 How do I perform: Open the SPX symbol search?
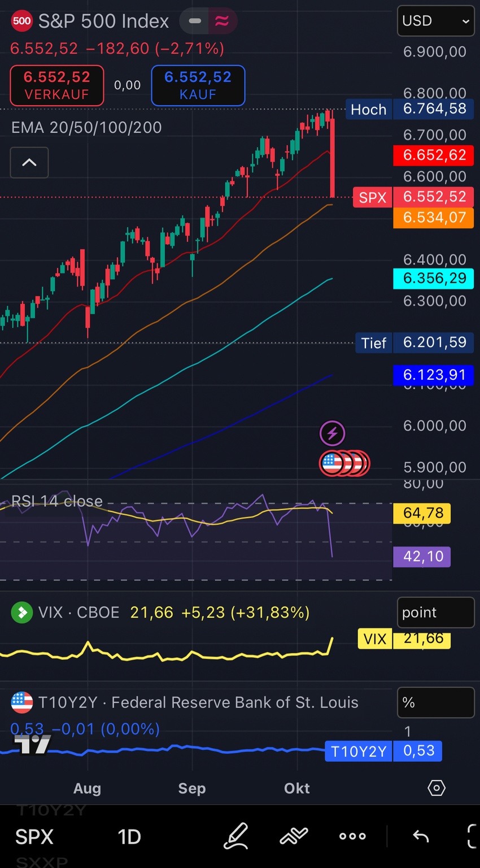[x=34, y=836]
